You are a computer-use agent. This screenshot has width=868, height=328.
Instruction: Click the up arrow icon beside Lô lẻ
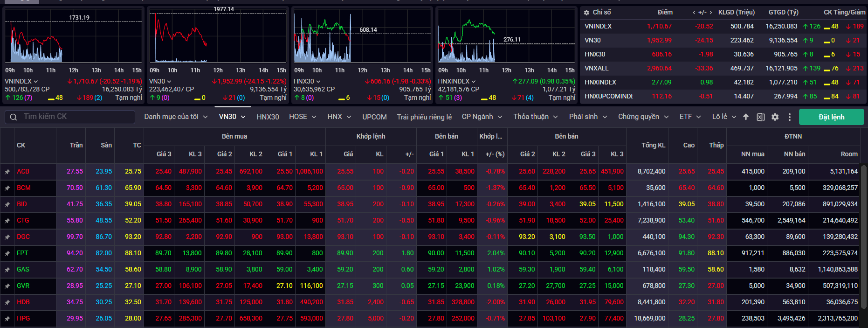[746, 117]
